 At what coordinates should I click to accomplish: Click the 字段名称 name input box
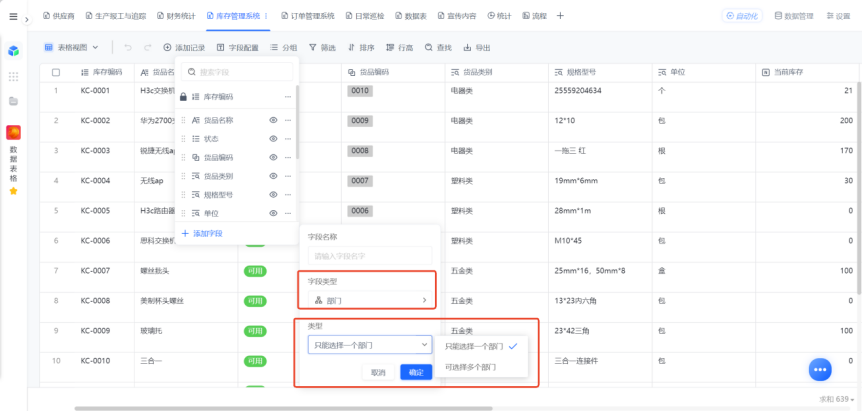coord(370,256)
